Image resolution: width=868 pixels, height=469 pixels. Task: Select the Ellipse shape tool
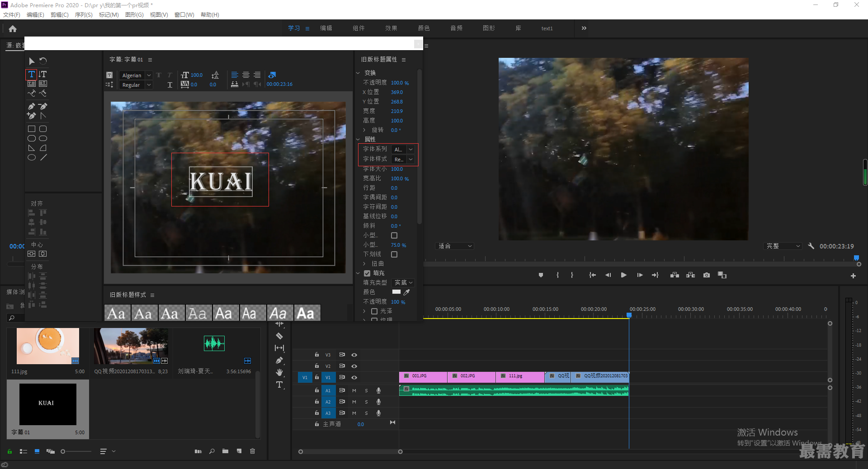32,157
